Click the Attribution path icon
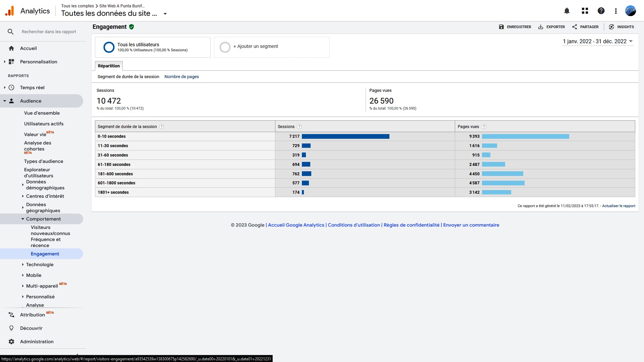Viewport: 644px width, 362px height. pos(11,315)
